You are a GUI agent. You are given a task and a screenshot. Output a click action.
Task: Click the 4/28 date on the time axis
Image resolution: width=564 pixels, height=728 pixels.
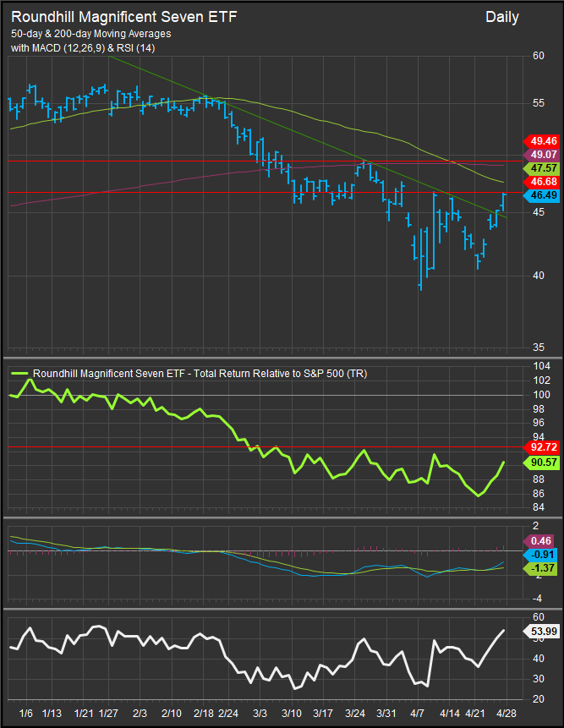pyautogui.click(x=505, y=714)
